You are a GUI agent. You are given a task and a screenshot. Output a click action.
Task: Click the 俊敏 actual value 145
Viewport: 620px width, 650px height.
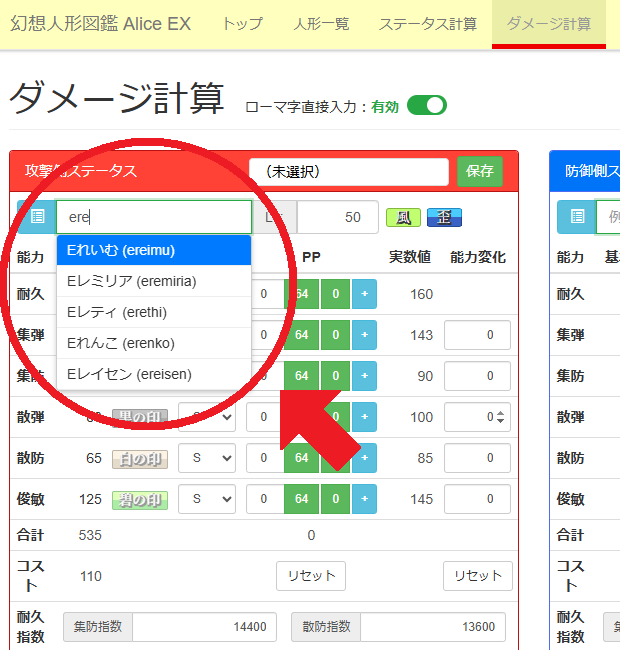(x=421, y=499)
